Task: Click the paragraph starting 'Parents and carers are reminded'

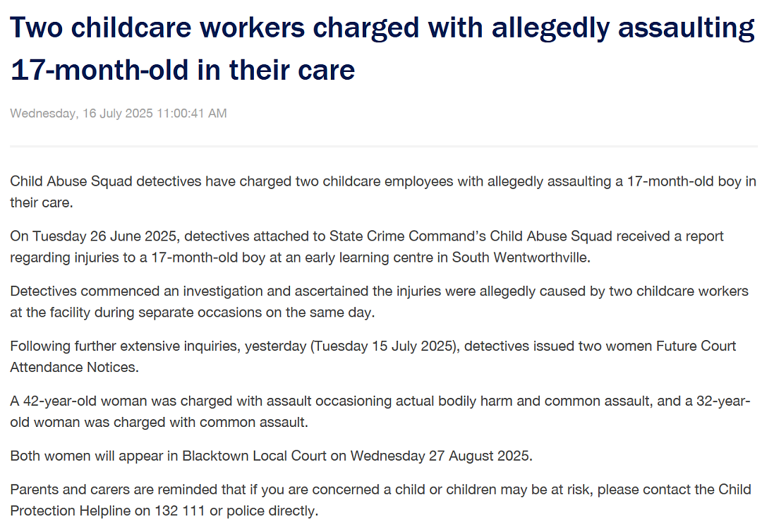Action: [380, 500]
